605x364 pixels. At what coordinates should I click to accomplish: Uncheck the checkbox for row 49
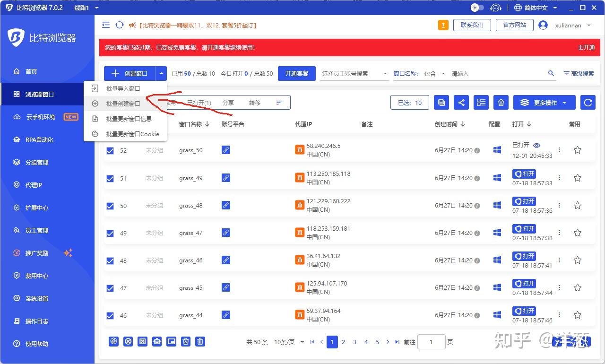click(110, 234)
